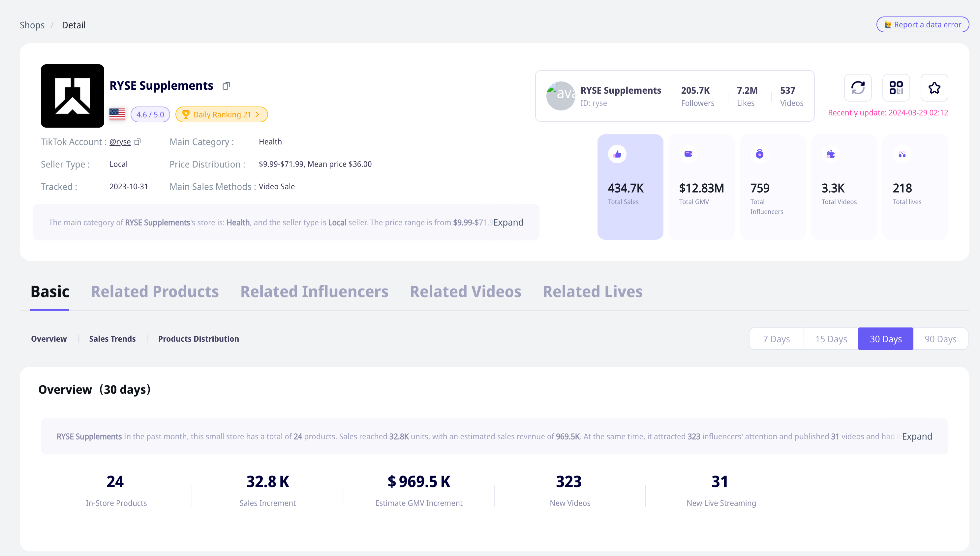Expand the shop category description
The image size is (980, 556).
pos(508,222)
